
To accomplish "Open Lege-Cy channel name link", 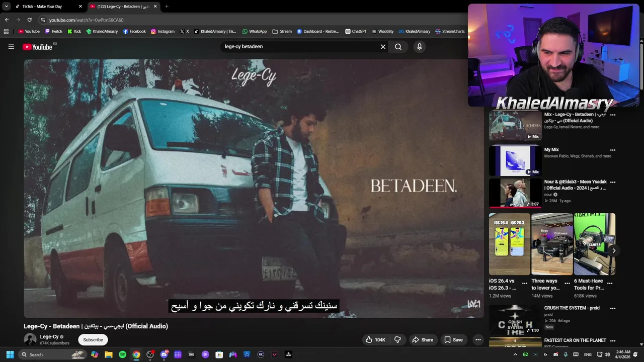I will coord(49,337).
